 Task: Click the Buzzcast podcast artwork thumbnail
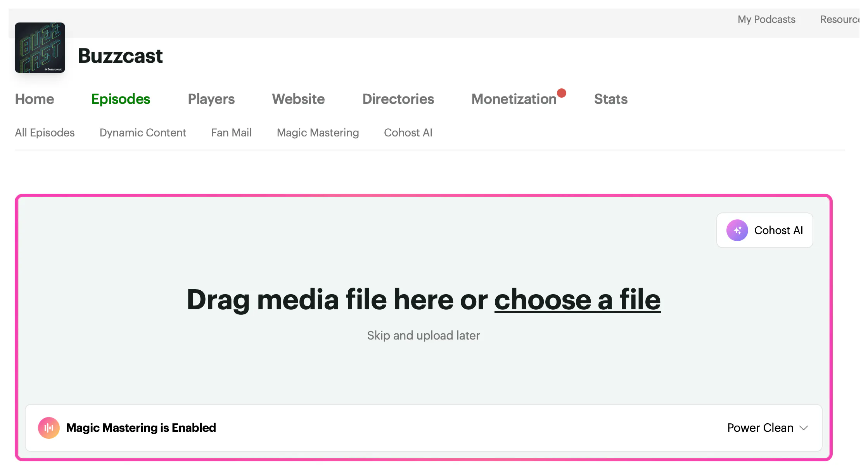point(40,48)
